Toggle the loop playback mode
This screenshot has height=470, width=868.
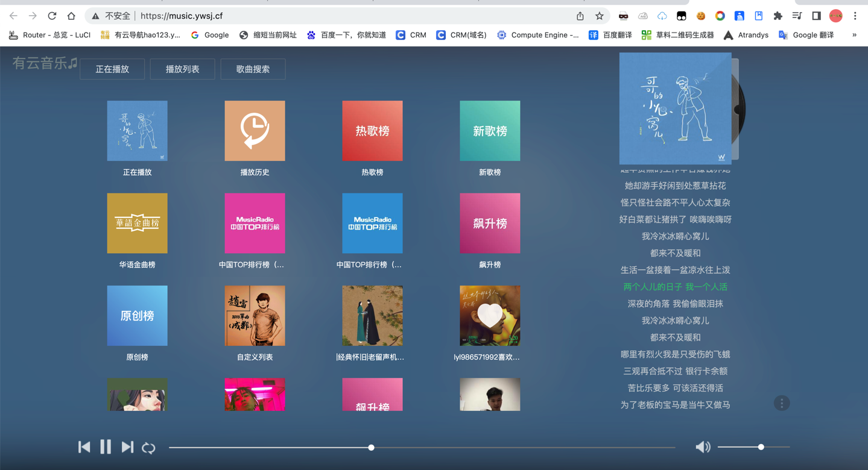pos(148,448)
